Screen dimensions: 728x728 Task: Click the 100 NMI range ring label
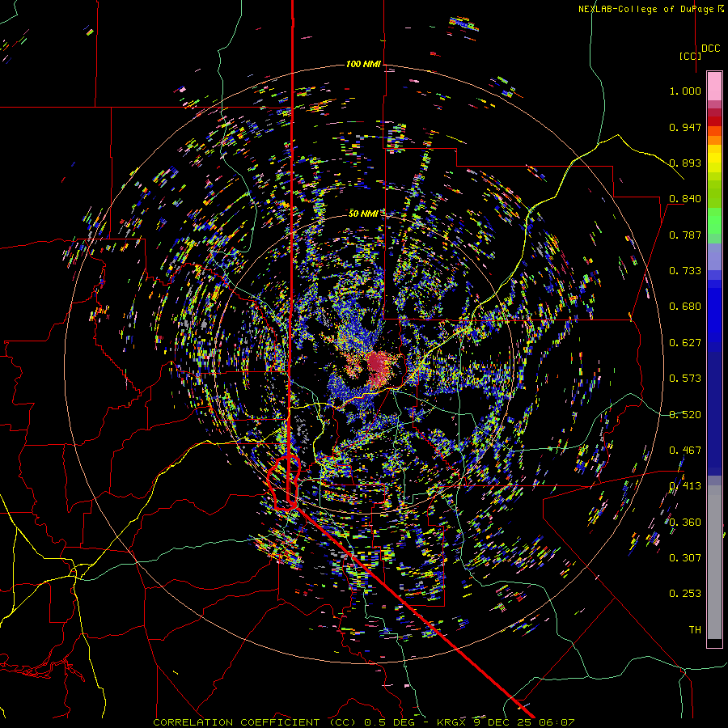[x=363, y=64]
